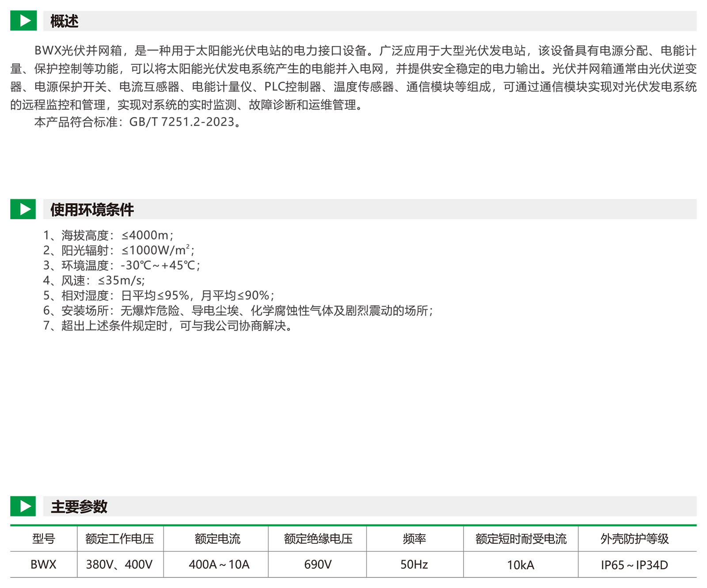
Task: Select the 380V、400V table cell
Action: pos(119,565)
